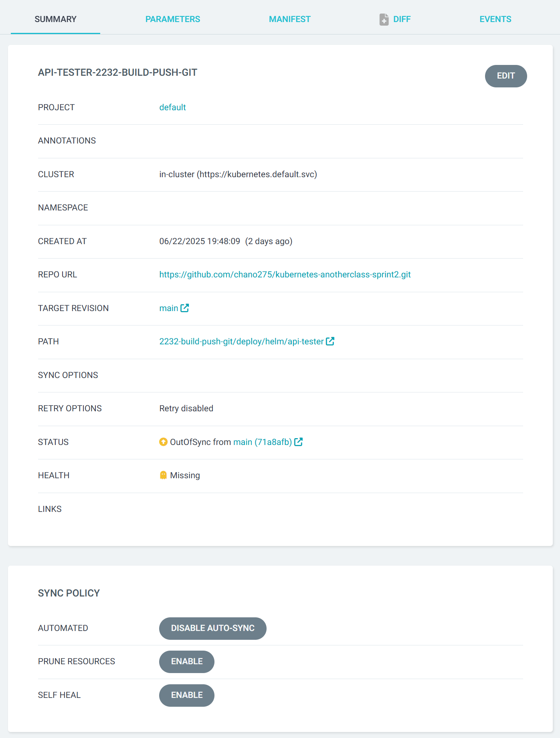
Task: Disable auto-sync for the application
Action: pyautogui.click(x=212, y=628)
